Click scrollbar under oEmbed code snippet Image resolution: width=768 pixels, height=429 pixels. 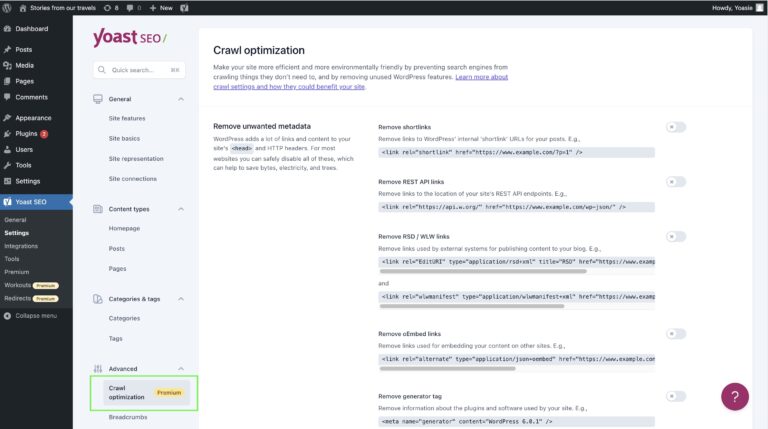[x=447, y=369]
